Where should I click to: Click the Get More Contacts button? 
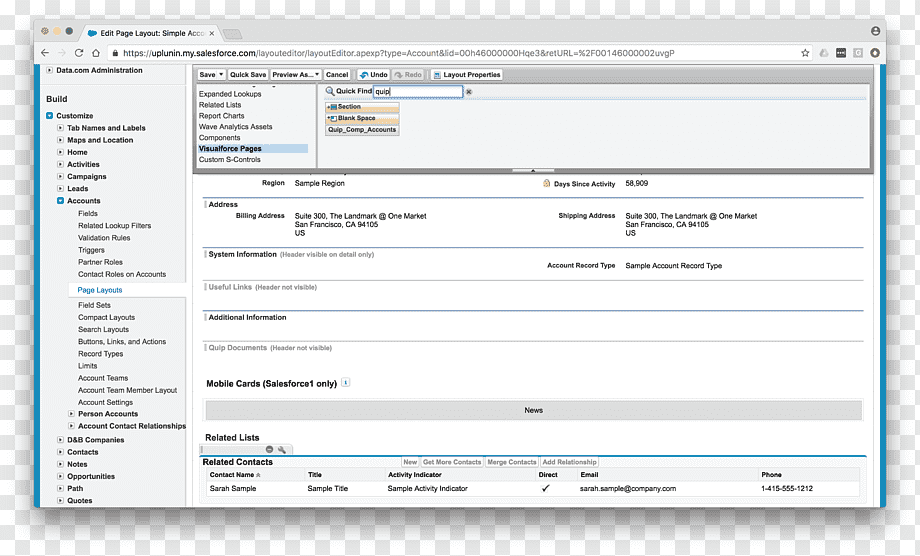click(452, 462)
